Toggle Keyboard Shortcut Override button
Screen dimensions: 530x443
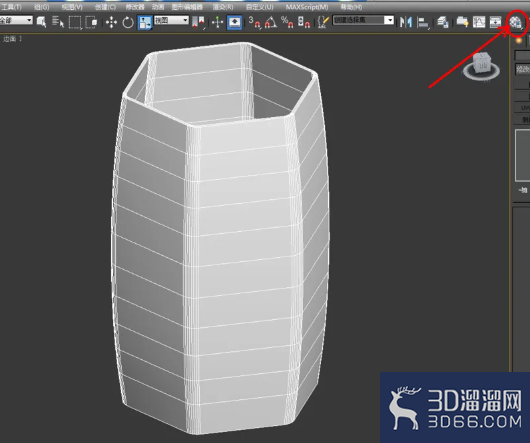pyautogui.click(x=235, y=23)
